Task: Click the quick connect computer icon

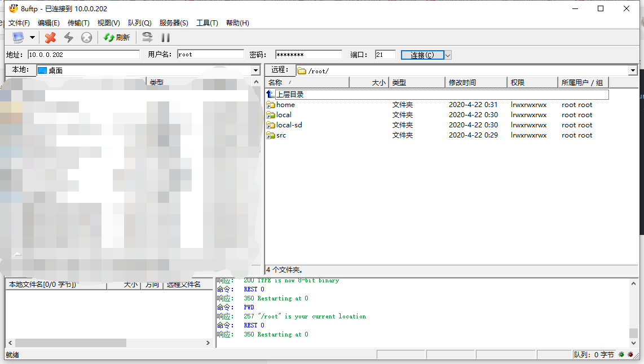Action: tap(19, 37)
